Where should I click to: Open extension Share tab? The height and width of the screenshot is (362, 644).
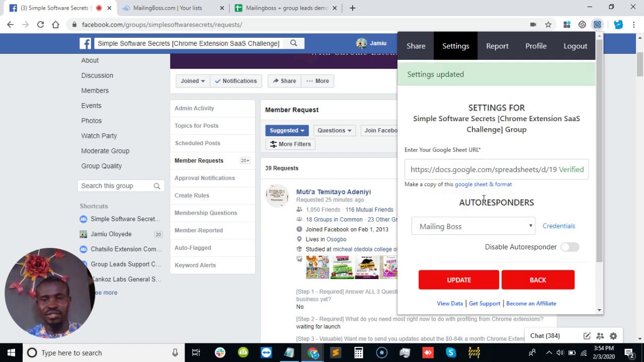pos(416,46)
